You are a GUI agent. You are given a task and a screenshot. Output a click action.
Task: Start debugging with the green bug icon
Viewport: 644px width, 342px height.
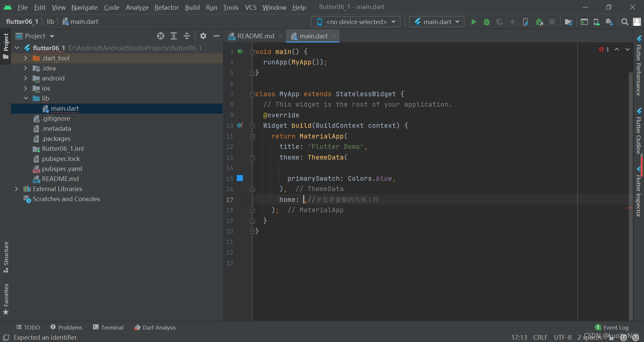pyautogui.click(x=487, y=22)
